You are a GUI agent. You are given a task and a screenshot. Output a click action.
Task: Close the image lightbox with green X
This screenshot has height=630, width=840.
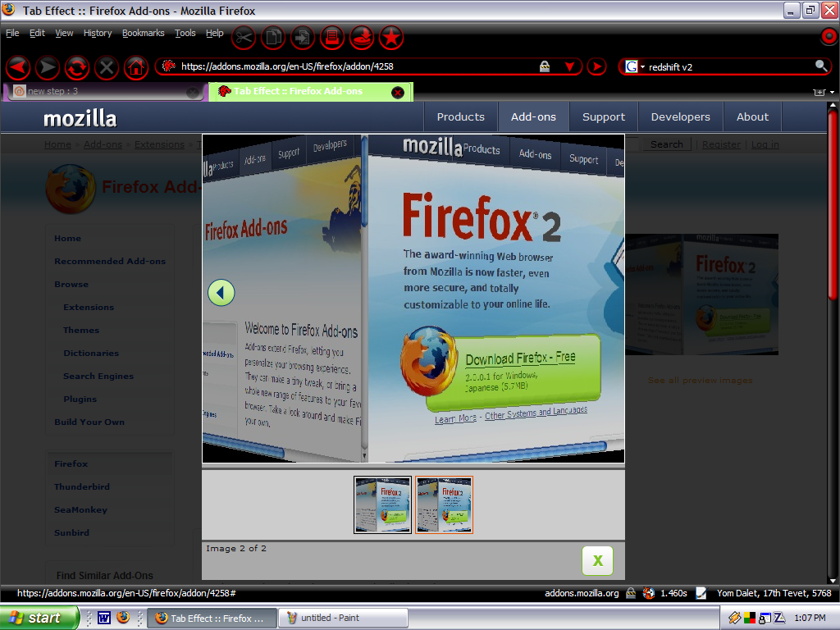coord(597,560)
